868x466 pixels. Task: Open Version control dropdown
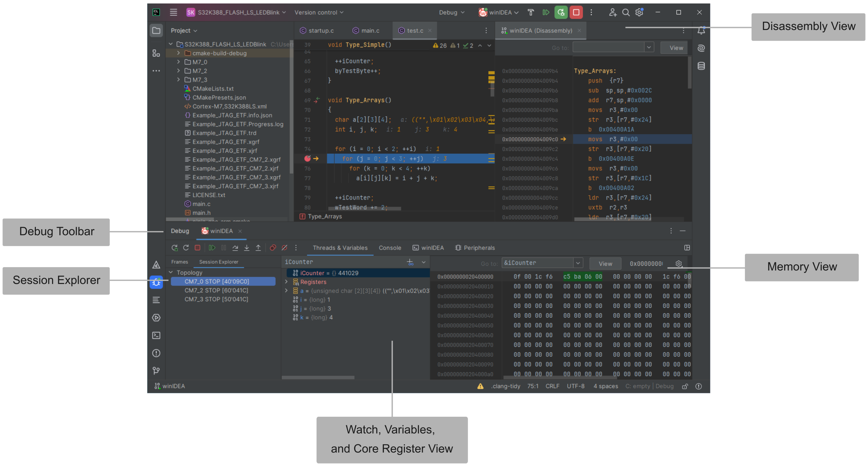pos(319,12)
